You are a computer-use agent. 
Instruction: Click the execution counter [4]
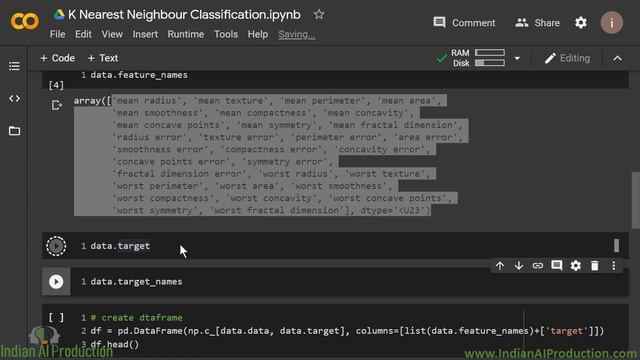tap(56, 85)
